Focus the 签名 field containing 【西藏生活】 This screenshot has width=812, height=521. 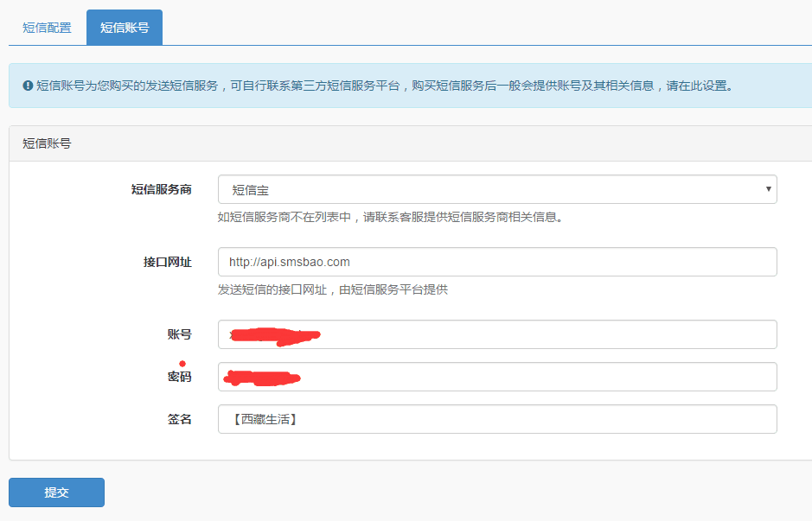click(496, 419)
